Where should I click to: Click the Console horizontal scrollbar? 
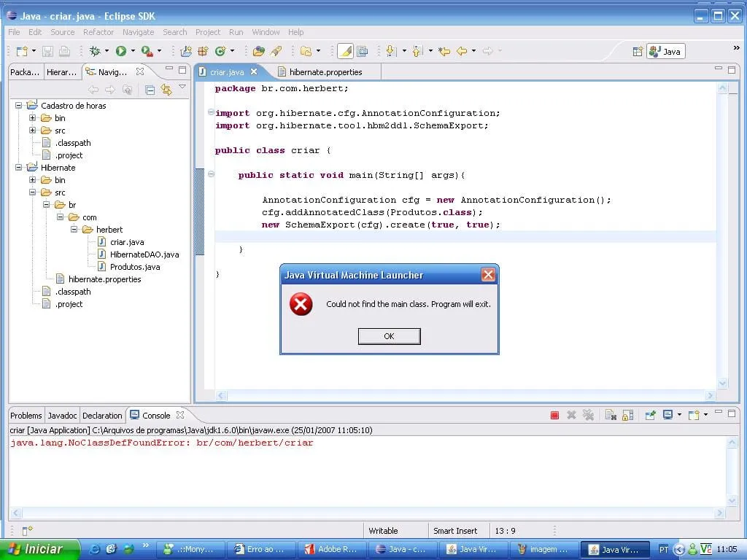pos(365,513)
